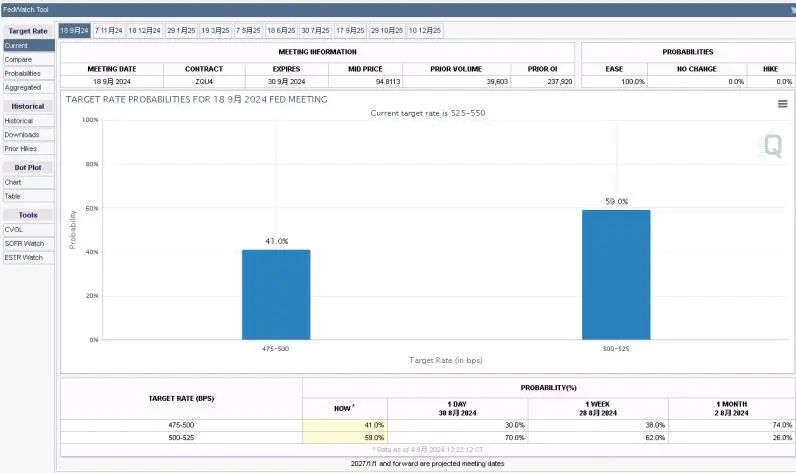This screenshot has width=796, height=473.
Task: Switch to the 18 12月24 meeting tab
Action: (144, 30)
